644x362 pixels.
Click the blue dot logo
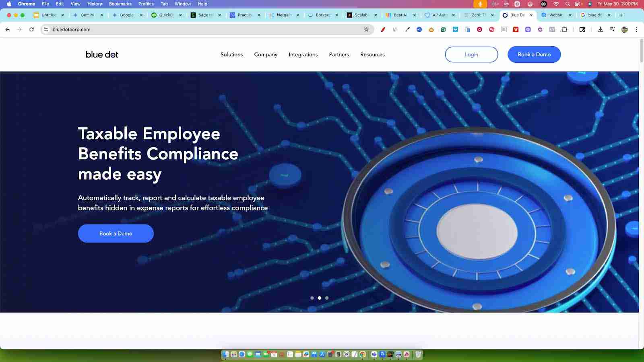pyautogui.click(x=102, y=54)
